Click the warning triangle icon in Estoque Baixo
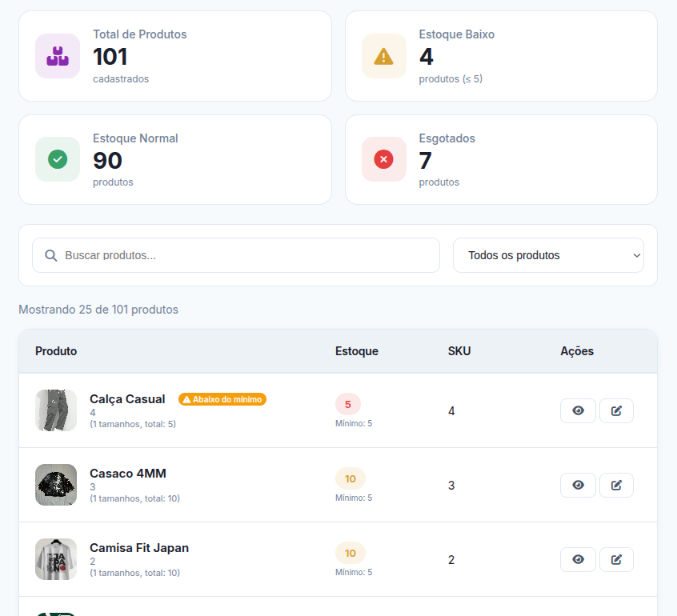The image size is (677, 616). click(383, 57)
